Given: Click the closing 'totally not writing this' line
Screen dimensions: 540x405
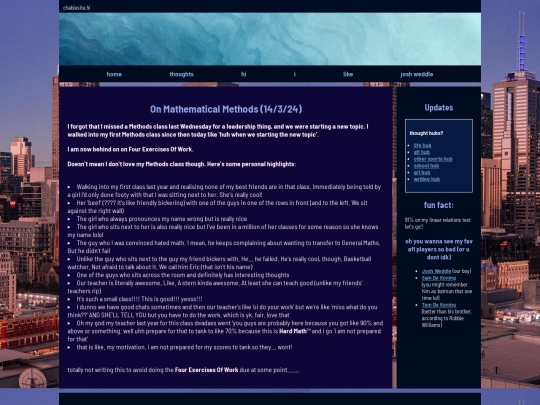Looking at the screenshot, I should (183, 370).
